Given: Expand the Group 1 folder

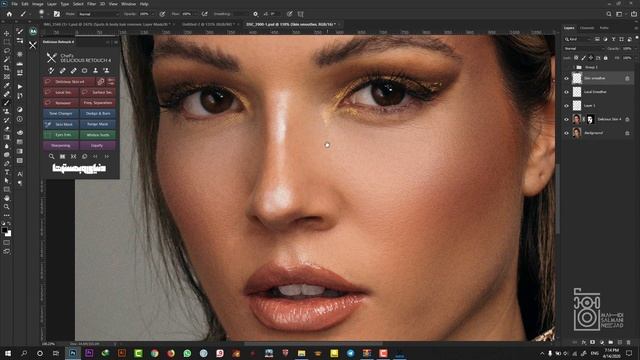Looking at the screenshot, I should pyautogui.click(x=574, y=67).
